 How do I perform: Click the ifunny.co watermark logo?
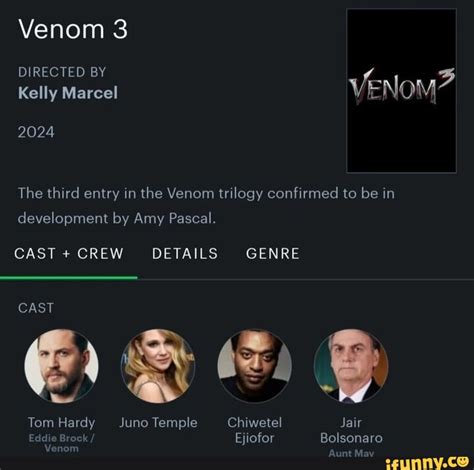(427, 462)
